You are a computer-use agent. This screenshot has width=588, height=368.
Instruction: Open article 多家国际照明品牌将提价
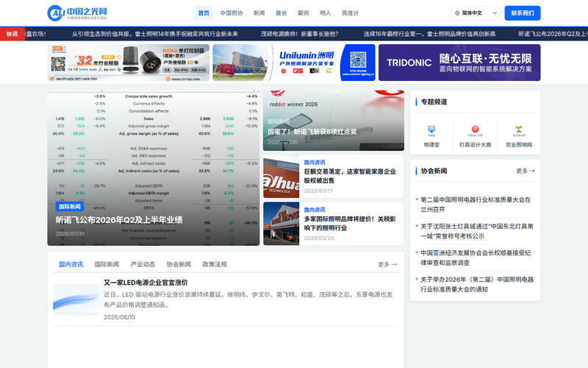[x=350, y=224]
